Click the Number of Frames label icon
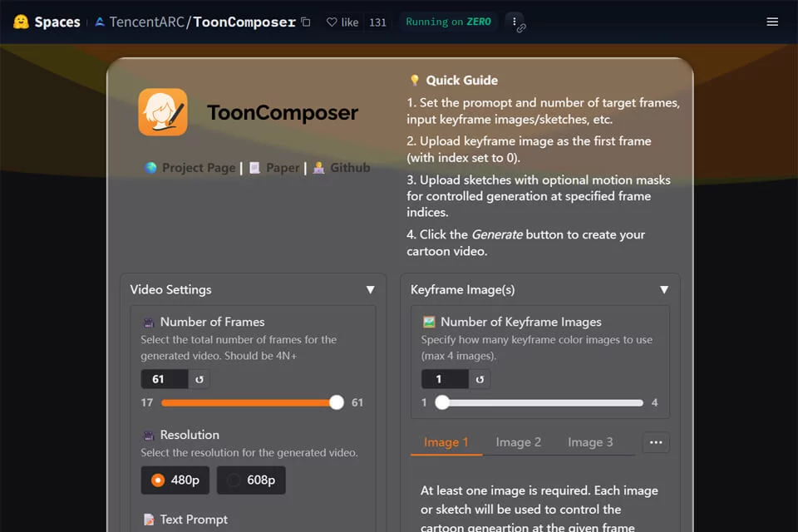 [x=149, y=323]
